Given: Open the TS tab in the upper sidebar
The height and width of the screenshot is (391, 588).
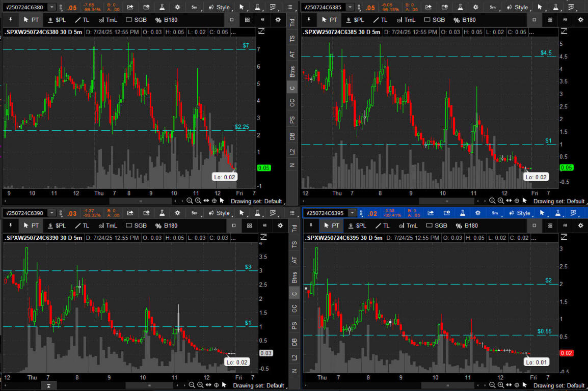Looking at the screenshot, I should (292, 38).
